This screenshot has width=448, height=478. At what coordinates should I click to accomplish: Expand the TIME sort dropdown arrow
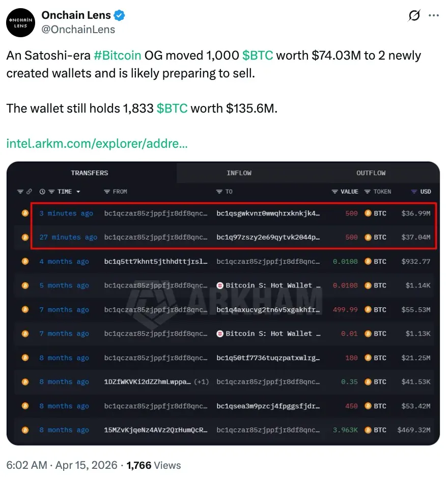tap(78, 192)
